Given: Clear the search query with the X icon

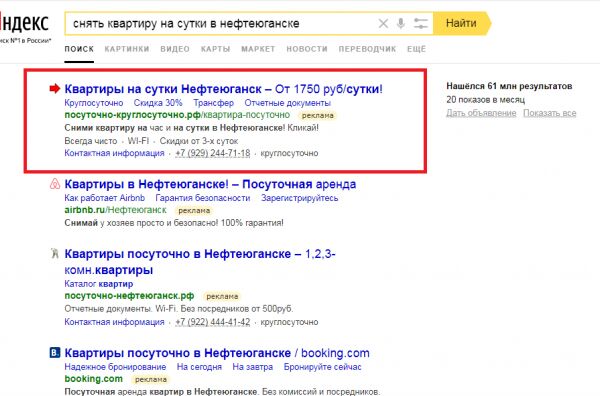Looking at the screenshot, I should click(x=383, y=24).
